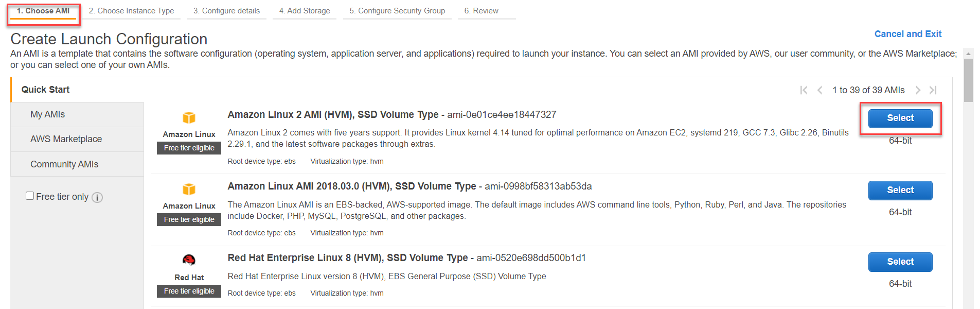Click Amazon Linux AMI 2018.03.0 title text

point(352,186)
